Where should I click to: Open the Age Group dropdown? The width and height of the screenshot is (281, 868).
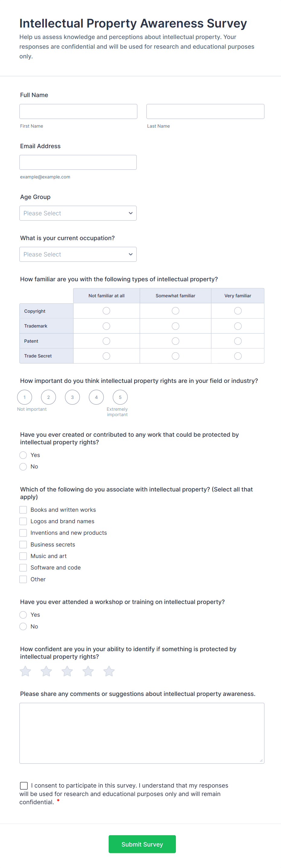point(78,213)
